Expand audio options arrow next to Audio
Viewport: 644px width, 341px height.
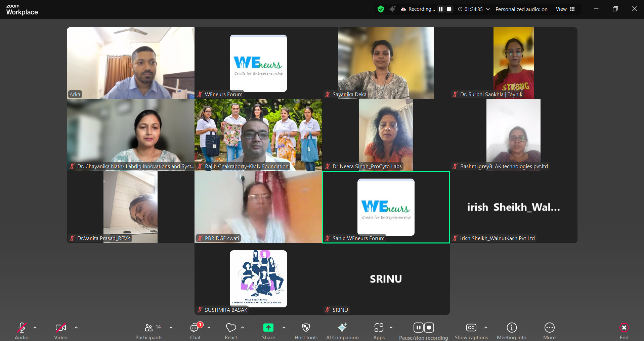click(35, 327)
